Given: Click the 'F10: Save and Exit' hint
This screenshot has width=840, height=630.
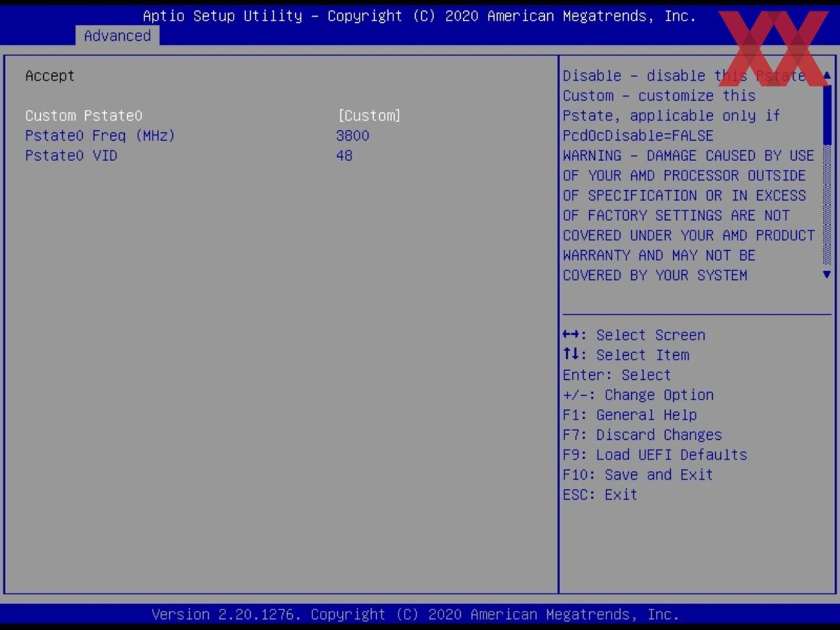Looking at the screenshot, I should click(x=638, y=475).
